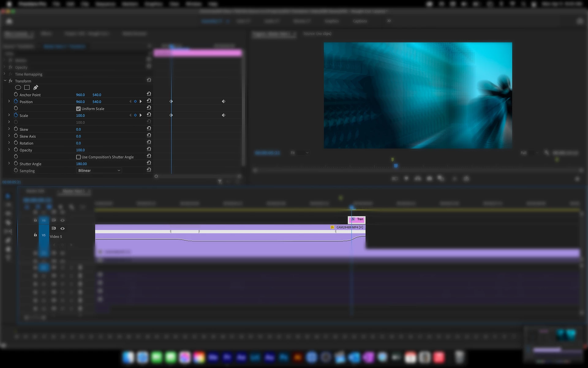Expand the Time Remapping effect

4,74
